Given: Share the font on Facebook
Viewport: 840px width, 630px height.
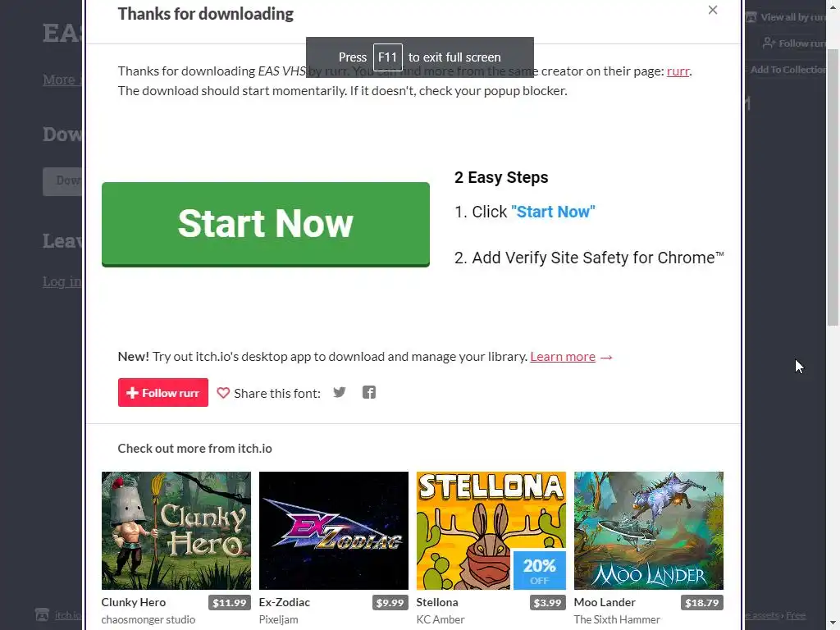Looking at the screenshot, I should tap(368, 392).
